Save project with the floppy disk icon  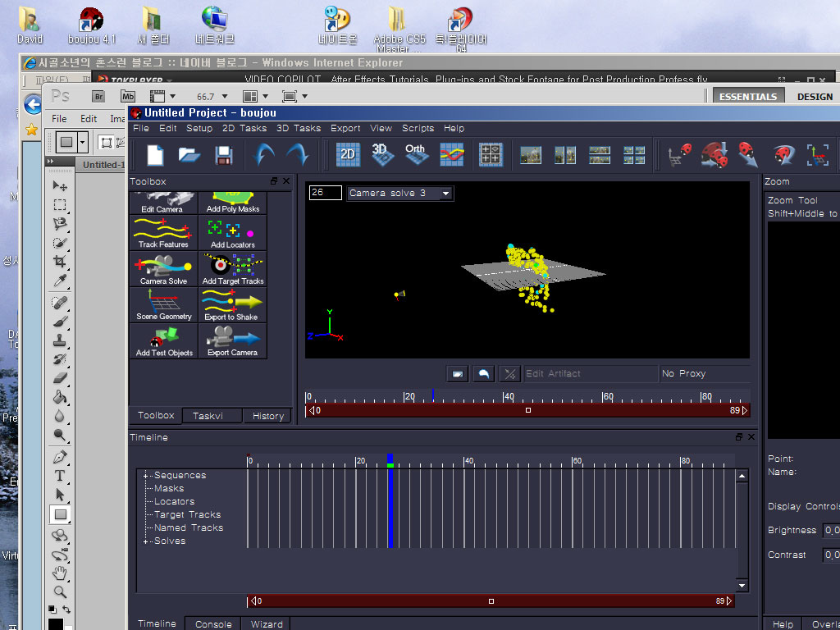point(223,155)
